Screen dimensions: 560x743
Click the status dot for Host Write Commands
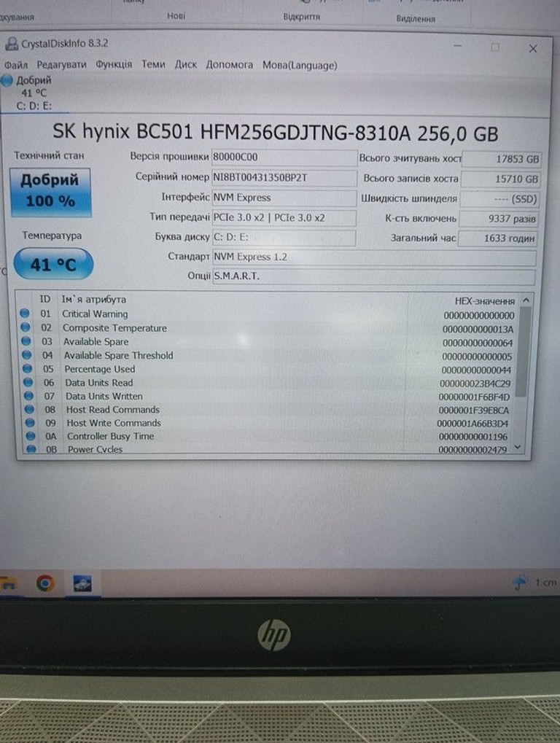tap(30, 422)
